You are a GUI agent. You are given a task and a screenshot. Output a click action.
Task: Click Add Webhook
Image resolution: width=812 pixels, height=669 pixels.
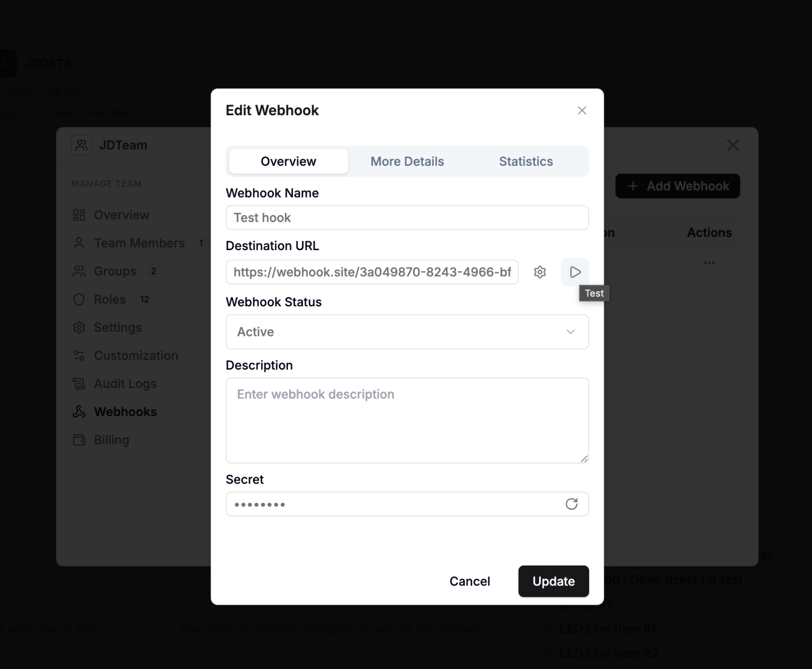point(678,186)
